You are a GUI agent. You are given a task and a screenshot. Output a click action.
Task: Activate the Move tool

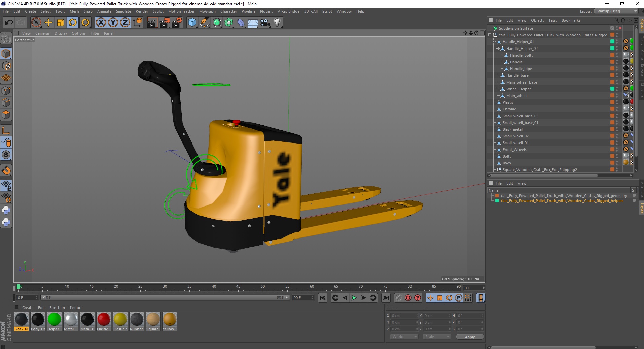coord(48,23)
